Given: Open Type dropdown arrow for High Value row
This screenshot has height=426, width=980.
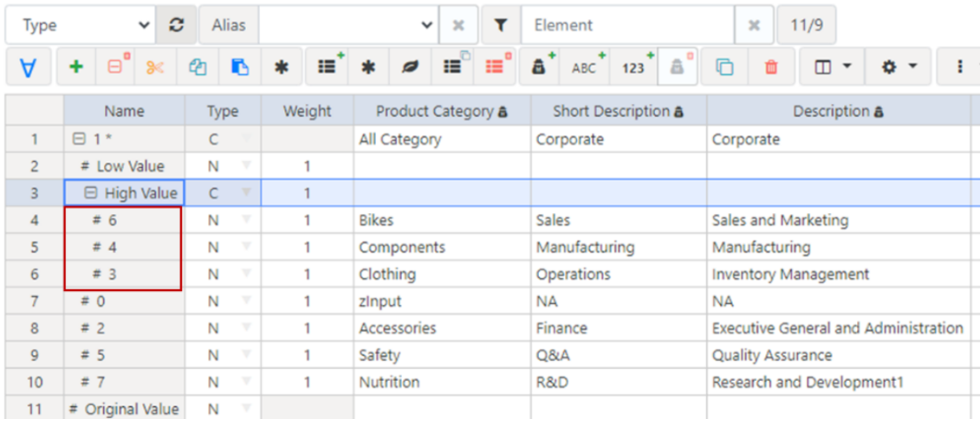Looking at the screenshot, I should [246, 192].
